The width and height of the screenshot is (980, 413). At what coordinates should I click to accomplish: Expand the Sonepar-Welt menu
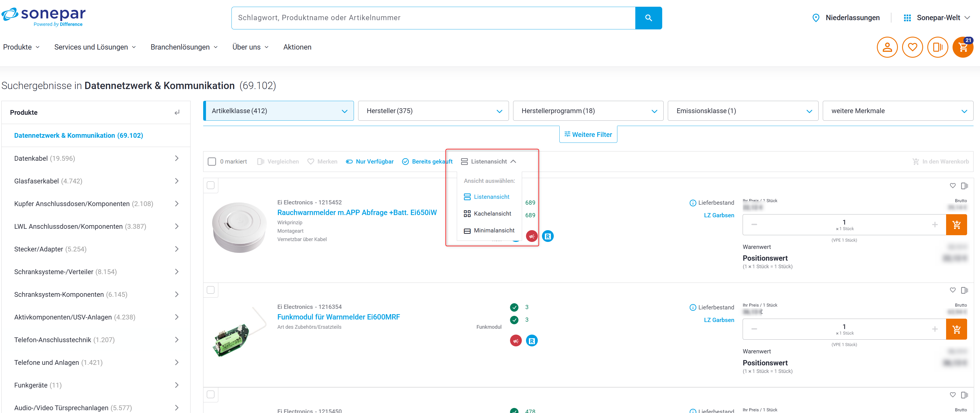967,18
